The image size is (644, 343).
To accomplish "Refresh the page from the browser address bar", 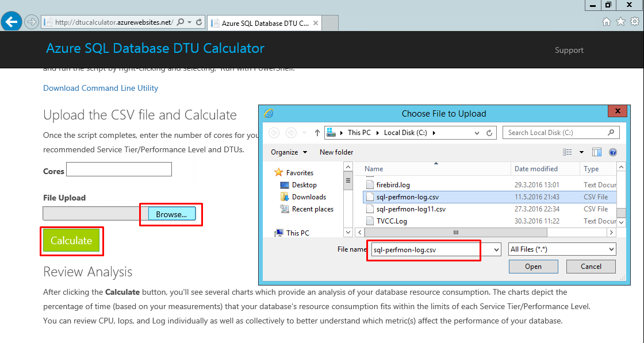I will coord(199,22).
